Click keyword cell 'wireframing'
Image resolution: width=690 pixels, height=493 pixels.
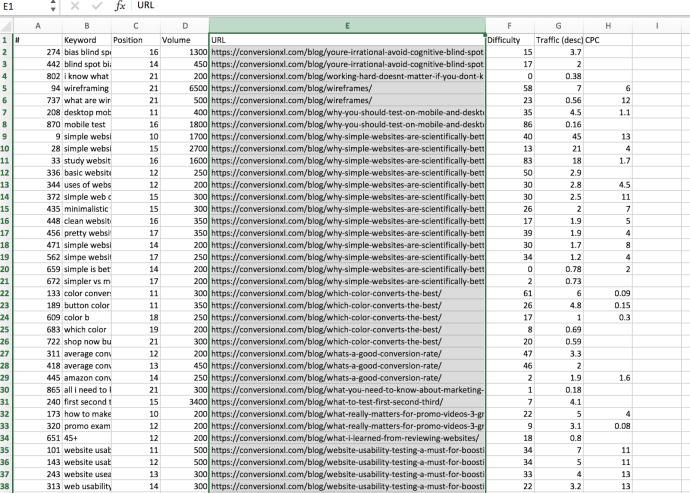pos(87,88)
